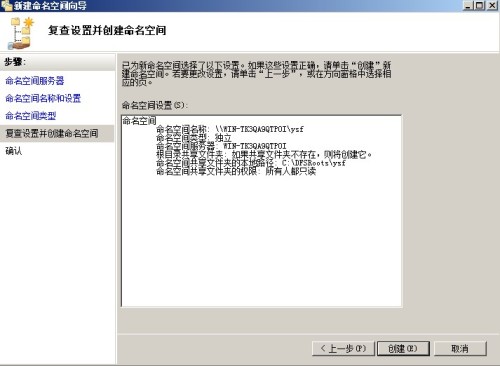Maximize the wizard window
The image size is (500, 366).
(x=480, y=6)
